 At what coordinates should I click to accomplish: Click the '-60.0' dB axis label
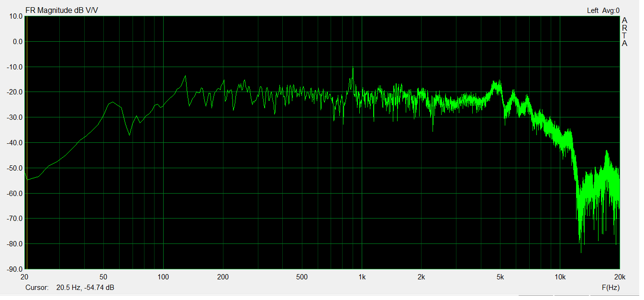[x=15, y=194]
